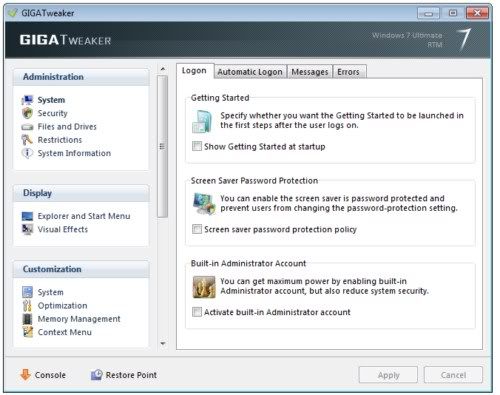Screen dimensions: 500x395
Task: Open the Restore Point link
Action: point(131,375)
